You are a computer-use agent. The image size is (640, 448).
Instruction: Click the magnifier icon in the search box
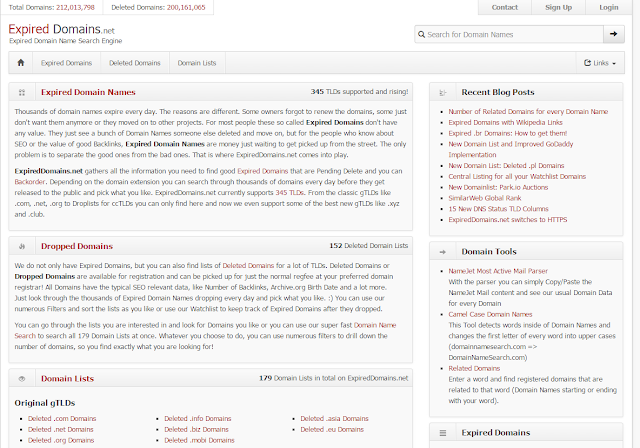pyautogui.click(x=421, y=35)
